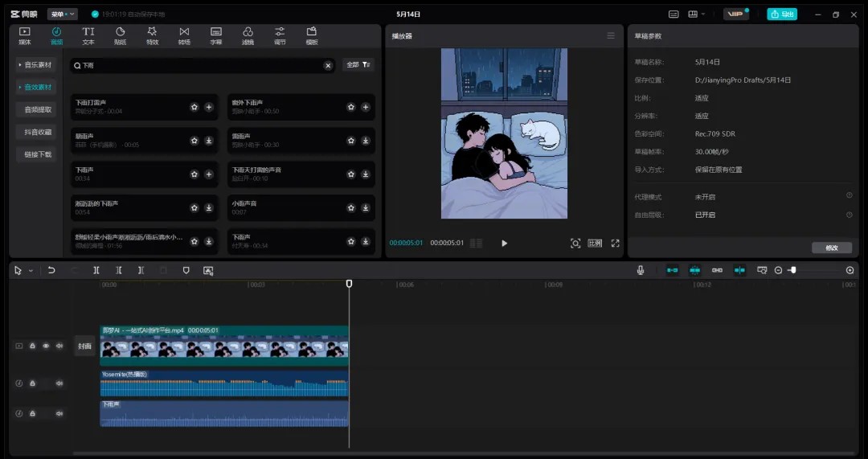868x459 pixels.
Task: Open the keyboard shortcuts icon
Action: [674, 14]
